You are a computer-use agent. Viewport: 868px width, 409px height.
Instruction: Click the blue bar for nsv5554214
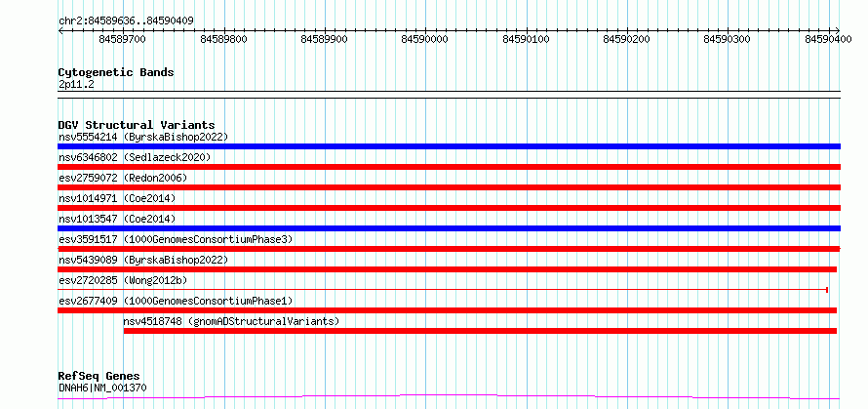pyautogui.click(x=449, y=146)
